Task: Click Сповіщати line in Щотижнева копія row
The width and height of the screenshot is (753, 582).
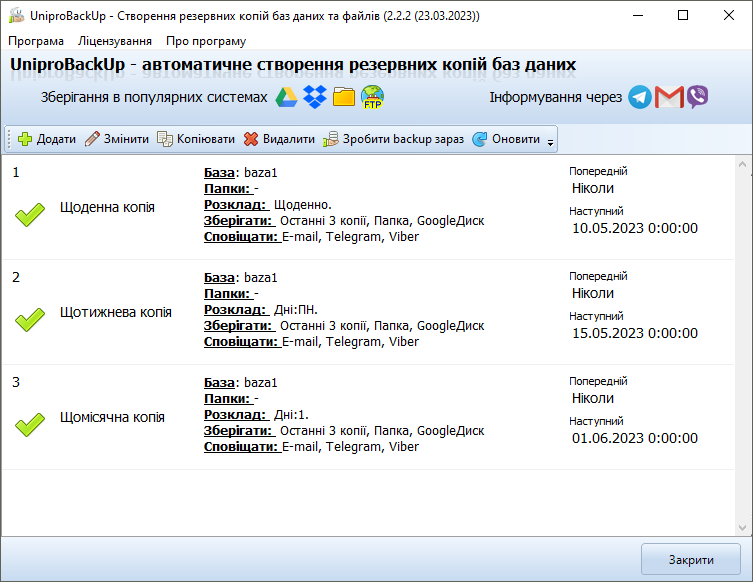Action: tap(311, 342)
